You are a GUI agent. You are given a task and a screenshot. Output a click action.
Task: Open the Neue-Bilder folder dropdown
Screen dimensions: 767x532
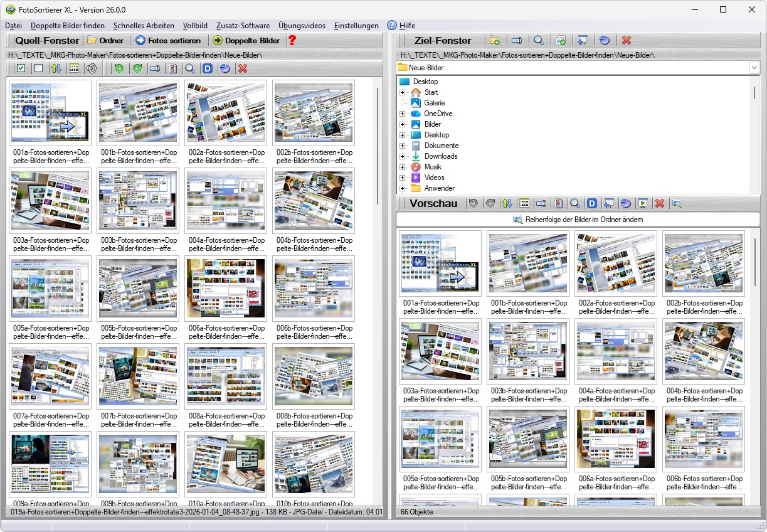(x=754, y=67)
